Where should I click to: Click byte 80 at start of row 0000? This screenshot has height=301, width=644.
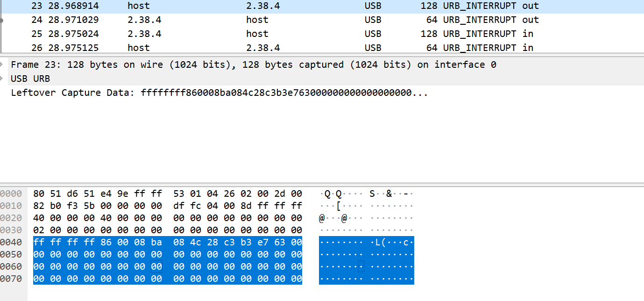coord(39,194)
